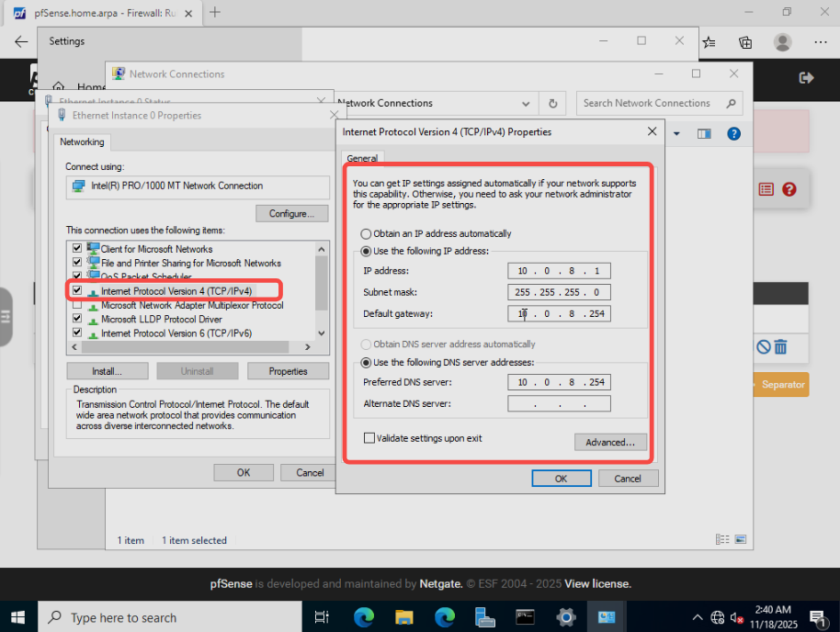
Task: Open File Explorer from the taskbar
Action: [404, 617]
